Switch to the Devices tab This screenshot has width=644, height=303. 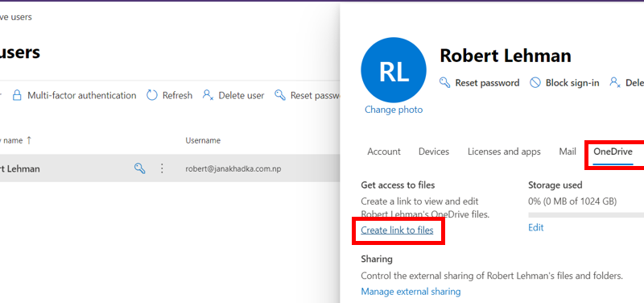click(x=434, y=151)
